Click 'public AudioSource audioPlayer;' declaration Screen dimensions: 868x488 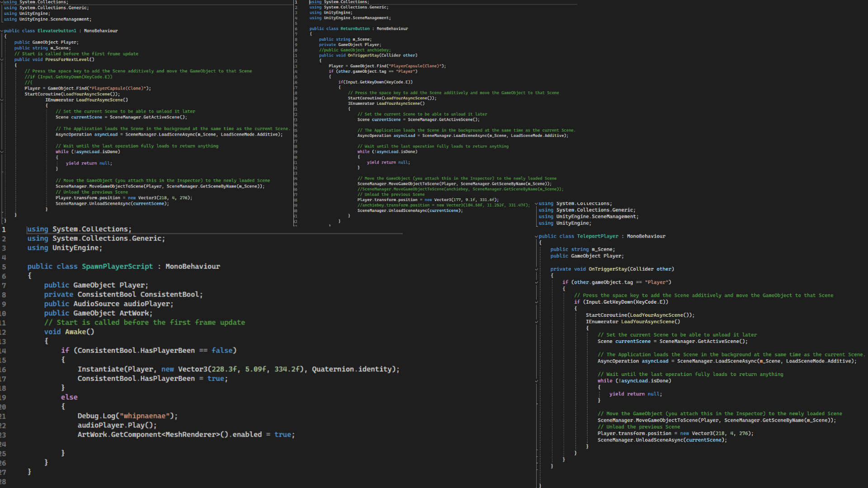point(108,304)
